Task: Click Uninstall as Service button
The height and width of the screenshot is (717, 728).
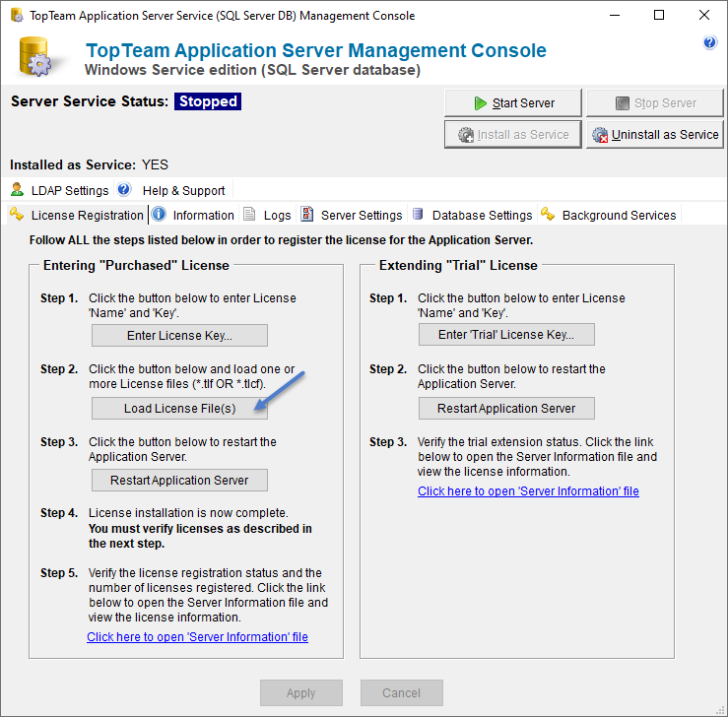Action: tap(655, 135)
